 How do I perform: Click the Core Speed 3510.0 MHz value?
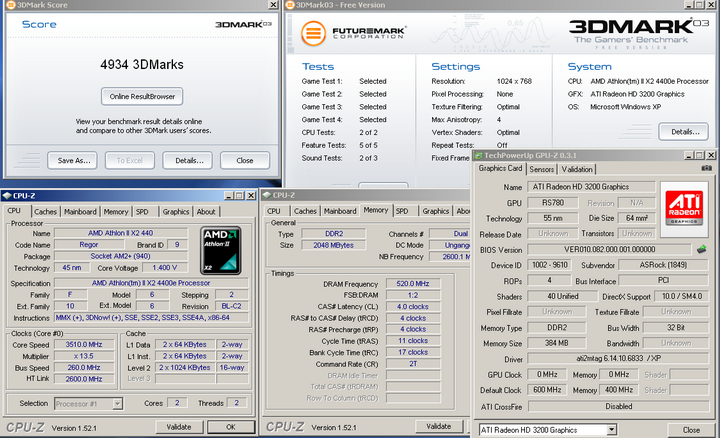point(84,344)
